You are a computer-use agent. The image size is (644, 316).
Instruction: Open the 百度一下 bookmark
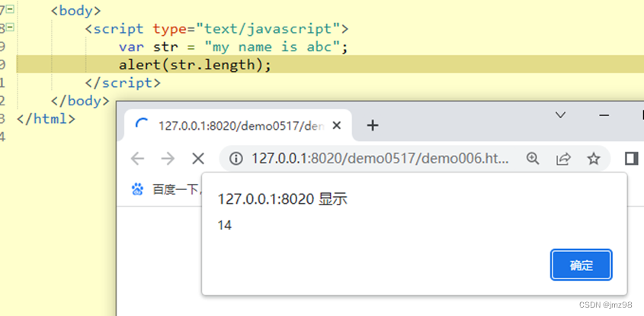pos(165,189)
